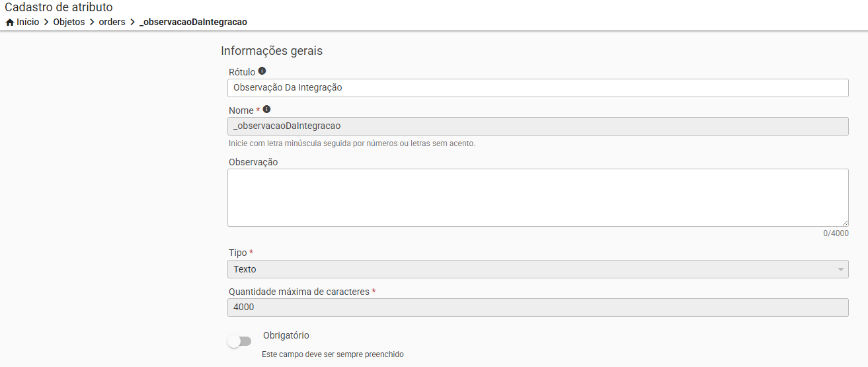Click the info icon beside Rótulo
Image resolution: width=868 pixels, height=367 pixels.
pos(262,71)
